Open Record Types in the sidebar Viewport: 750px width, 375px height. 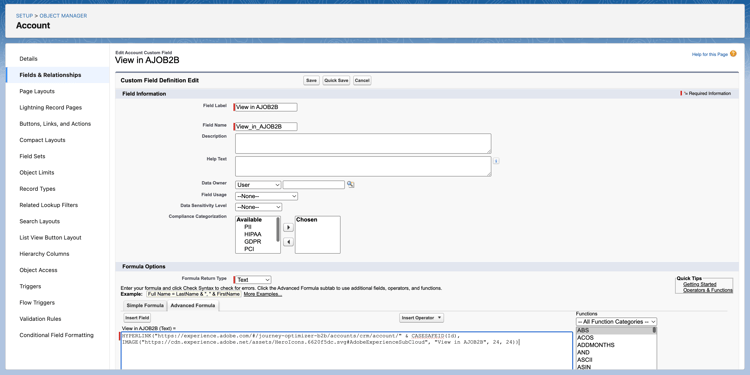(x=37, y=189)
